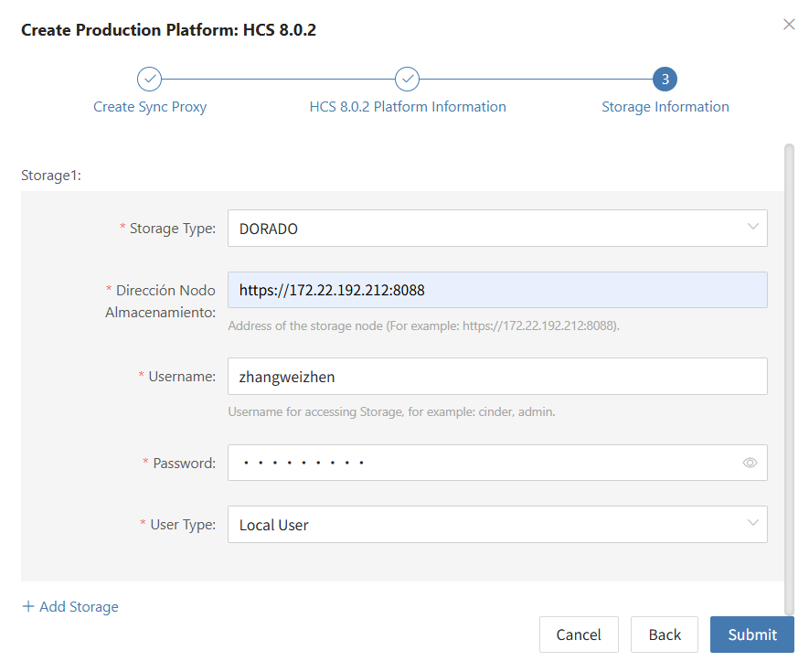Click the User Type dropdown chevron
This screenshot has width=809, height=672.
click(x=752, y=523)
